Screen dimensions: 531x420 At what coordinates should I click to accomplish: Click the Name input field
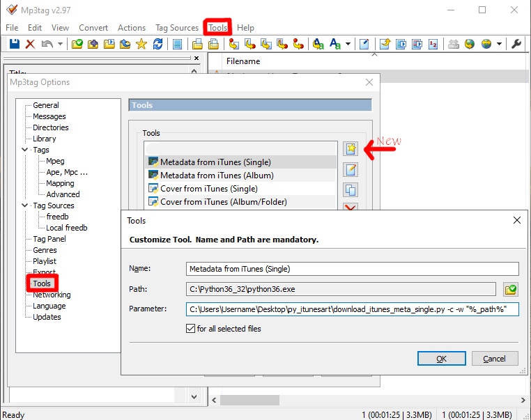tap(352, 269)
